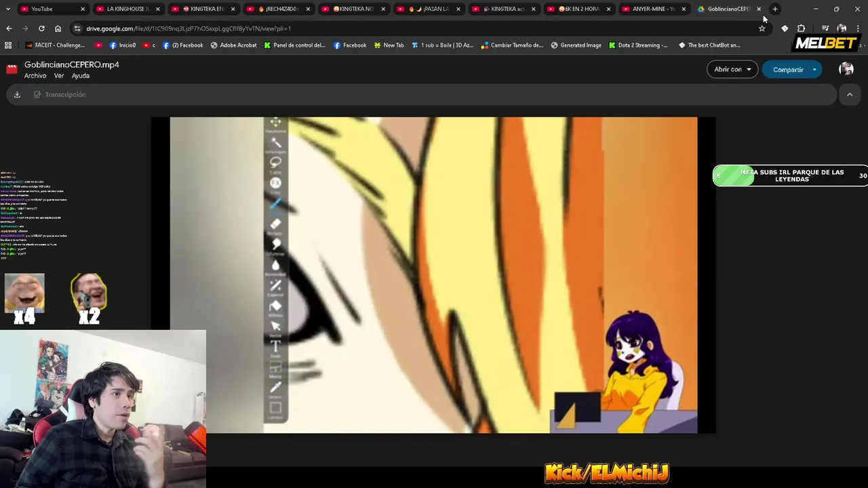The height and width of the screenshot is (488, 868).
Task: Go to the browser home page
Action: (58, 28)
